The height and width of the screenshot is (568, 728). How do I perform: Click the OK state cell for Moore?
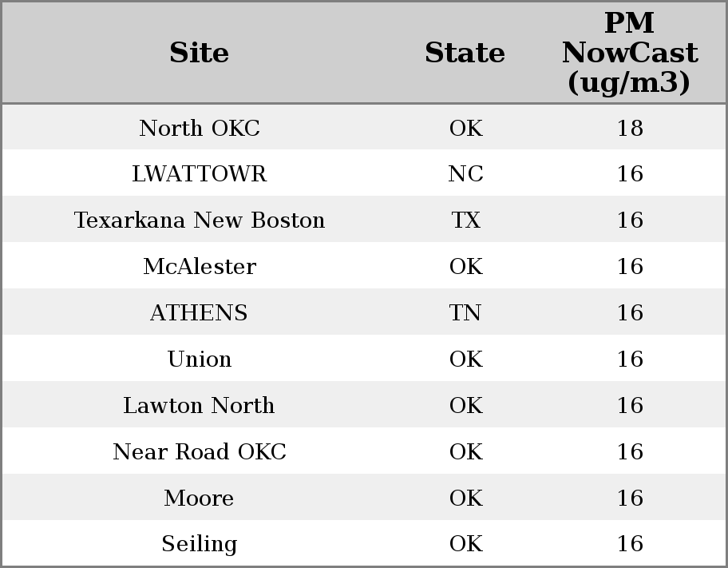click(x=466, y=498)
